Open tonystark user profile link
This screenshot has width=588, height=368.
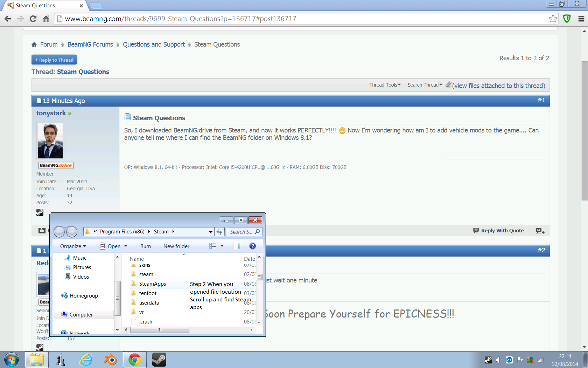pos(51,113)
